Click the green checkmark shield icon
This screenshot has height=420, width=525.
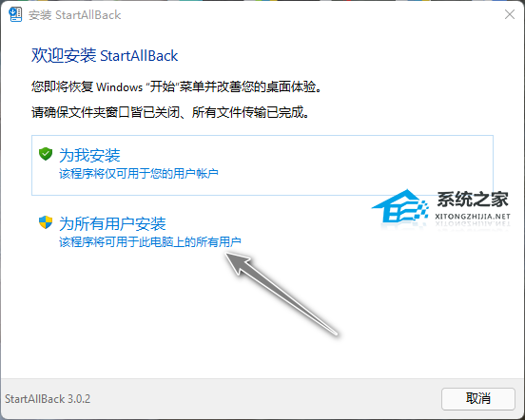coord(46,154)
